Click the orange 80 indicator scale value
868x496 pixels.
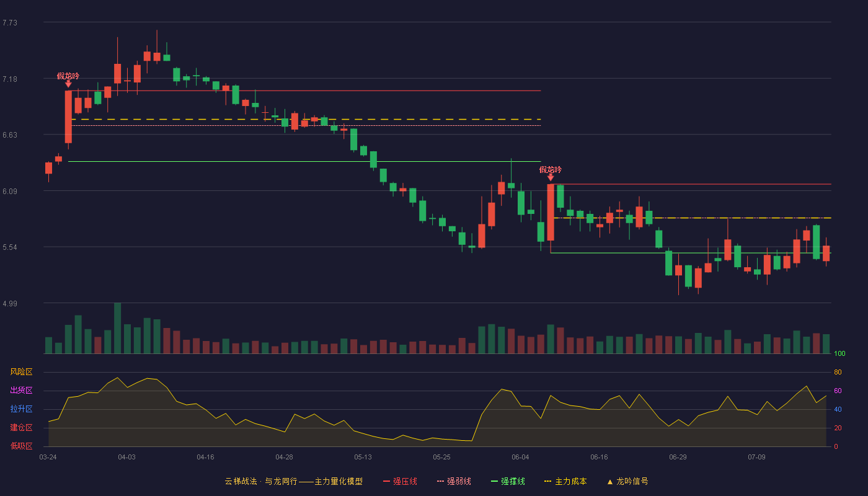click(x=838, y=372)
